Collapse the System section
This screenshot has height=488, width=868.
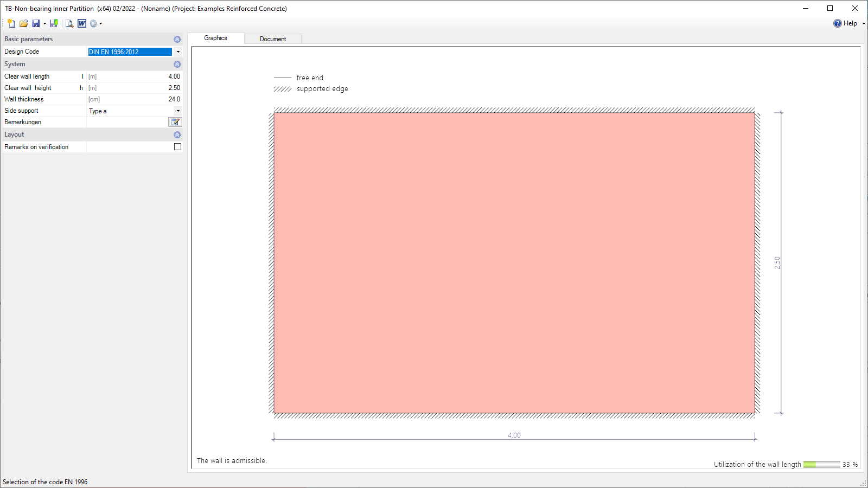[x=177, y=64]
